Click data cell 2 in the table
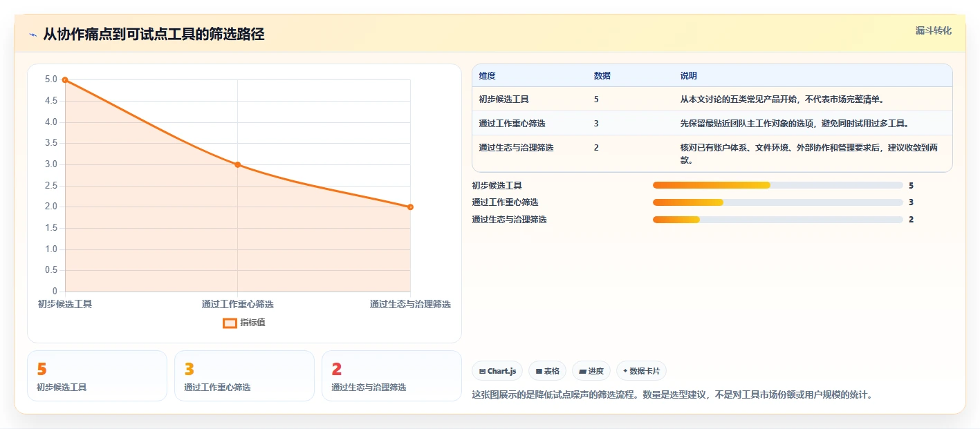 [x=596, y=148]
